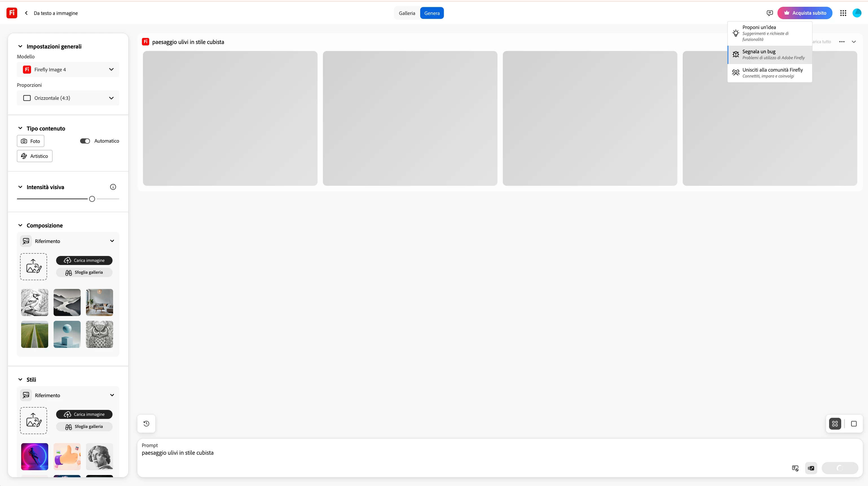
Task: Toggle the Automatico content type switch
Action: [x=85, y=141]
